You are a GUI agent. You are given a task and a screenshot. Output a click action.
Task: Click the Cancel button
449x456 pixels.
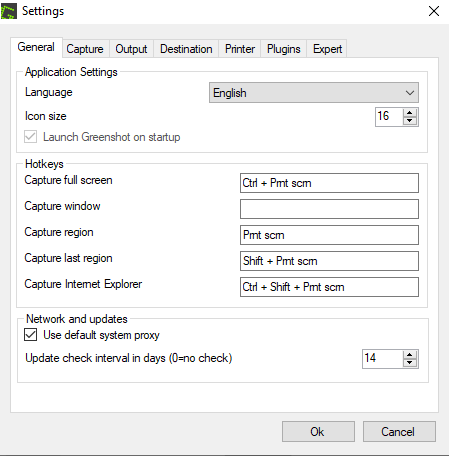pos(399,432)
